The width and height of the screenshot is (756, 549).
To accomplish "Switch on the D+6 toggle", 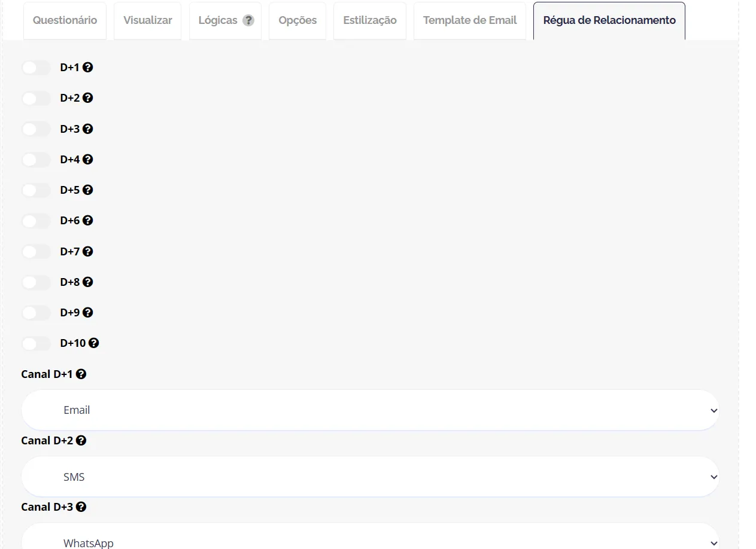I will [36, 221].
